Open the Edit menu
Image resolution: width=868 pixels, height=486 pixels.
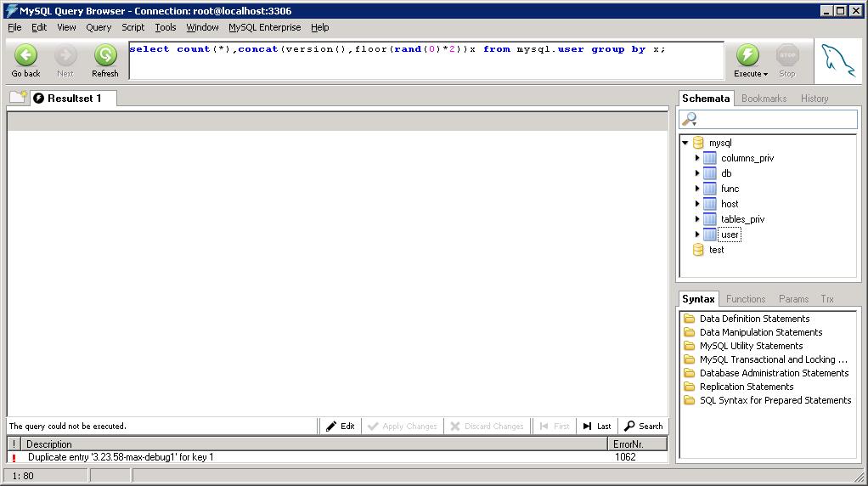click(39, 27)
